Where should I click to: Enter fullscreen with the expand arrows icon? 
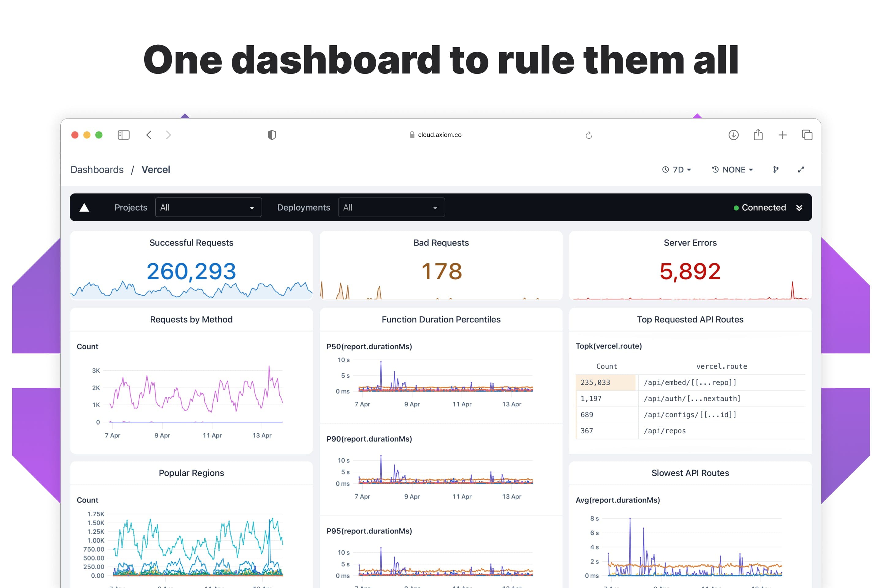[801, 169]
